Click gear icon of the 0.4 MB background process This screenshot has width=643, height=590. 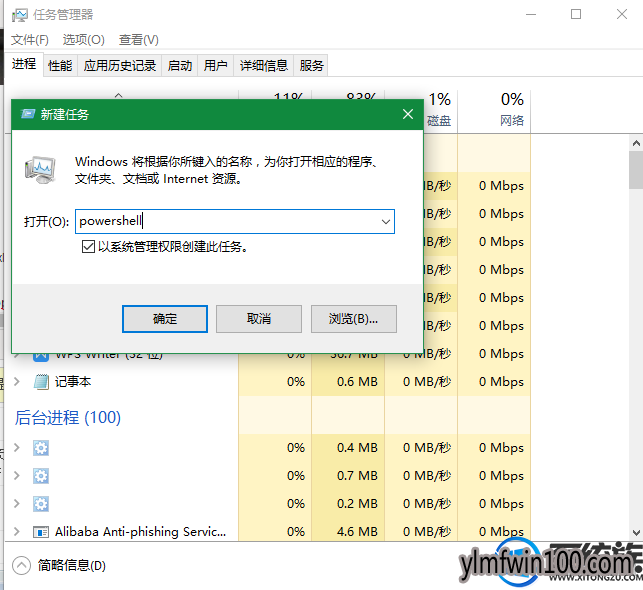[x=41, y=448]
